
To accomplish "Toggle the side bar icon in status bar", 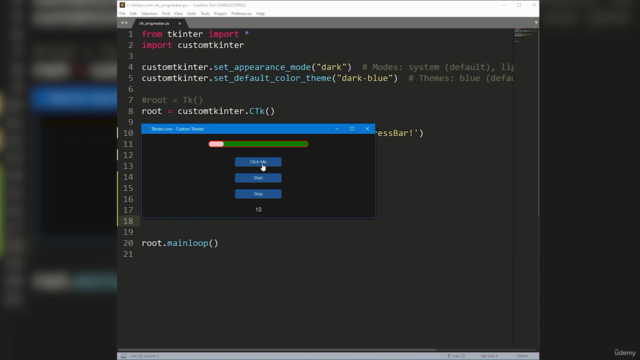I will pos(123,356).
